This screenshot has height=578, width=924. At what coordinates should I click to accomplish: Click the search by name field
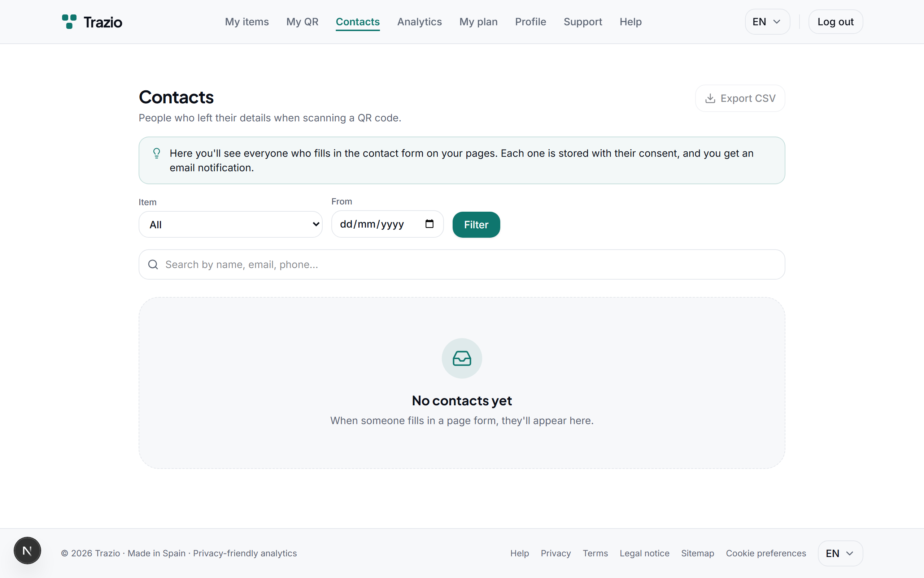click(x=462, y=264)
